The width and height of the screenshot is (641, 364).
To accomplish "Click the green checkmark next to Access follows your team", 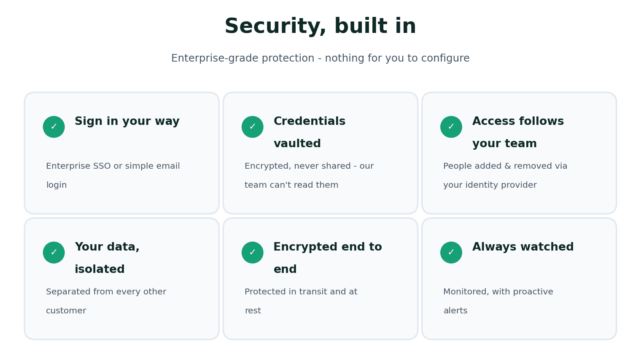I will tap(451, 127).
